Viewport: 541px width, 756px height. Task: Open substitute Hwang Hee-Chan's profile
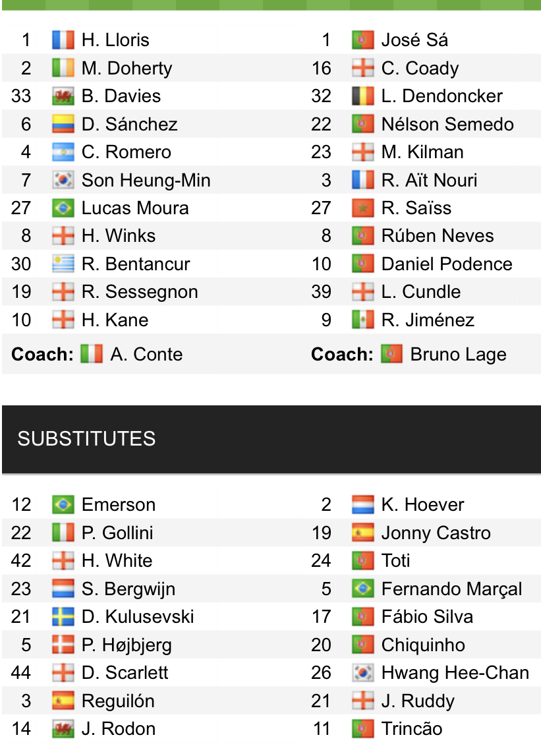point(455,673)
